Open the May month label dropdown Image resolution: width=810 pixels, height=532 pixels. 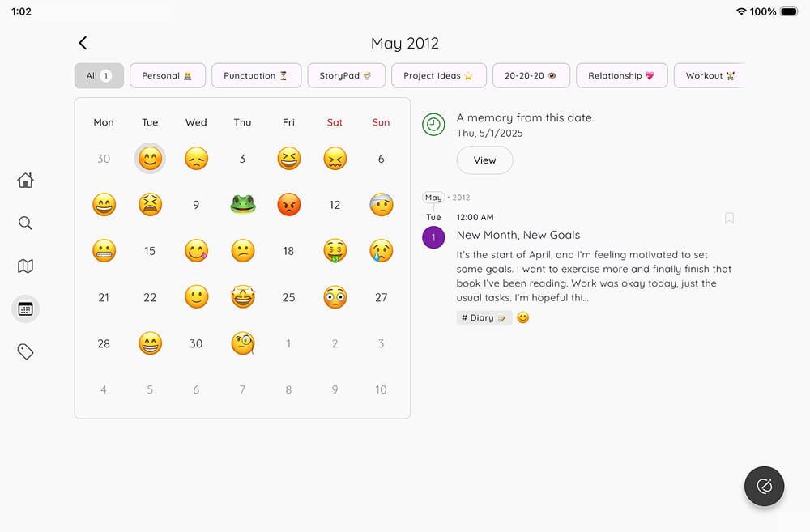coord(433,198)
